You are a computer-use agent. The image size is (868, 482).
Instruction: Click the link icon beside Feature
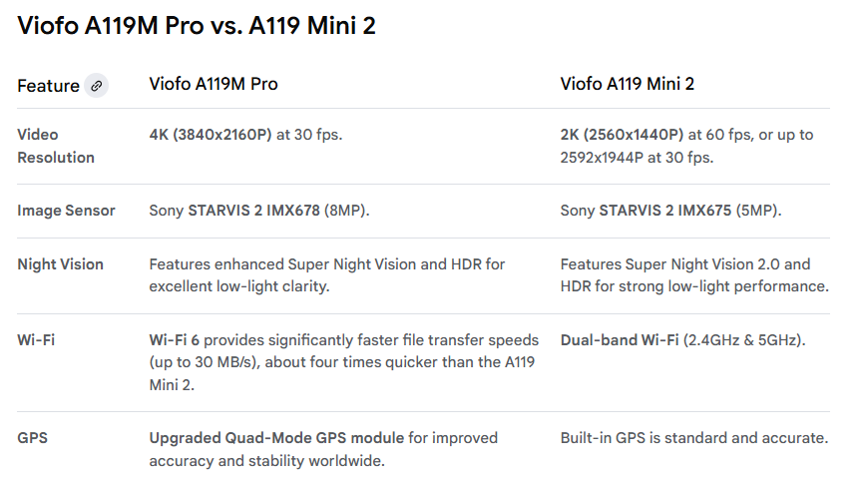click(97, 86)
